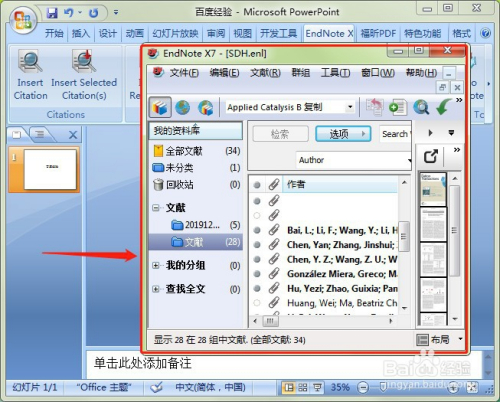The image size is (500, 402).
Task: Select the 全部文献 library group
Action: (x=197, y=151)
